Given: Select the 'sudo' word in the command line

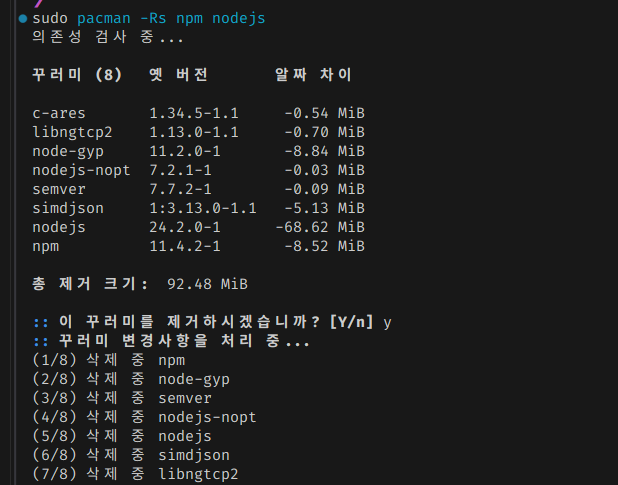Looking at the screenshot, I should click(x=50, y=19).
